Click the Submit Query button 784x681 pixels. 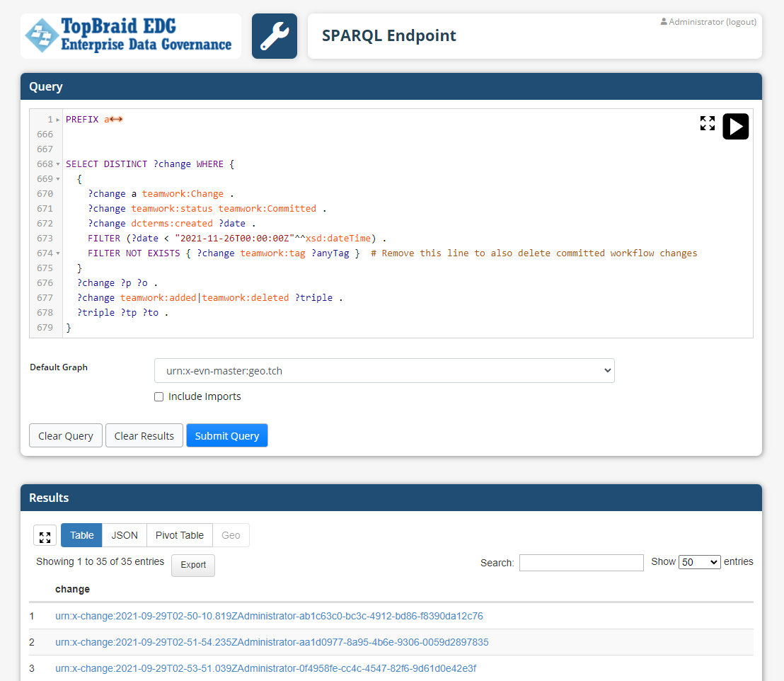tap(226, 435)
